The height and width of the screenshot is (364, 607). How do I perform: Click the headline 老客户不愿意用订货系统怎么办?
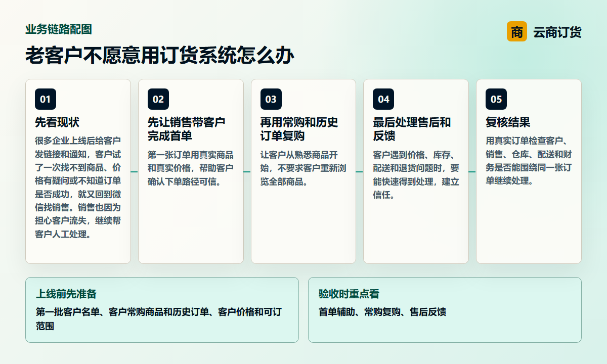[x=160, y=55]
